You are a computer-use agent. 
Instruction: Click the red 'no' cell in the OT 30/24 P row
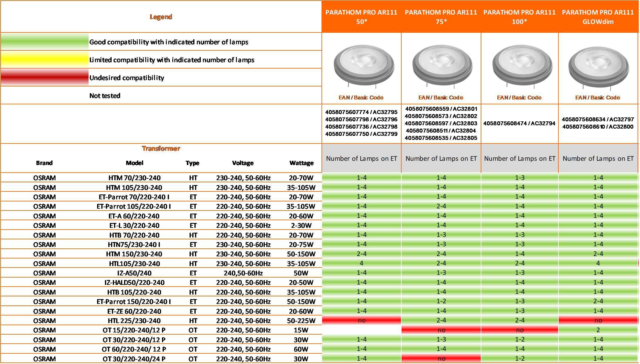[441, 359]
